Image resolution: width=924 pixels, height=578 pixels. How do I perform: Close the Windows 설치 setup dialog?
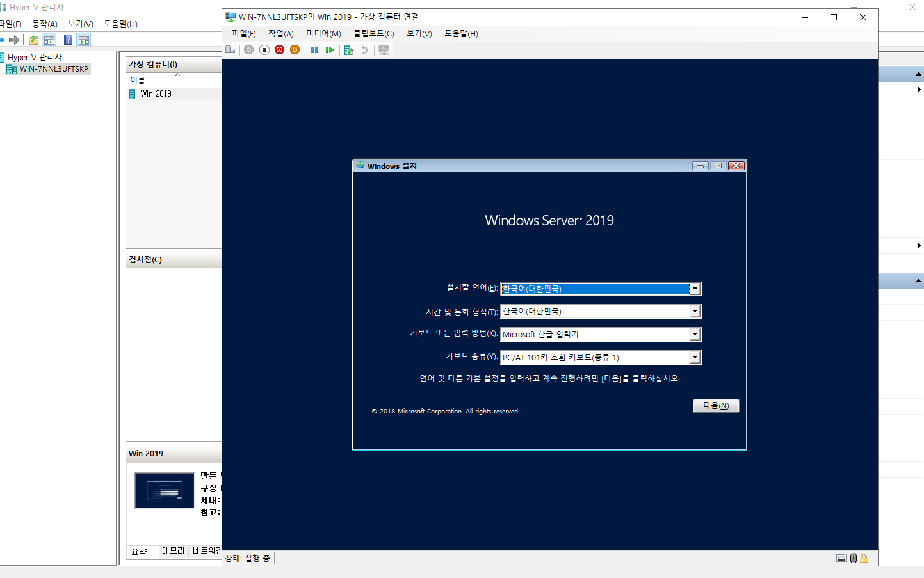pyautogui.click(x=736, y=166)
